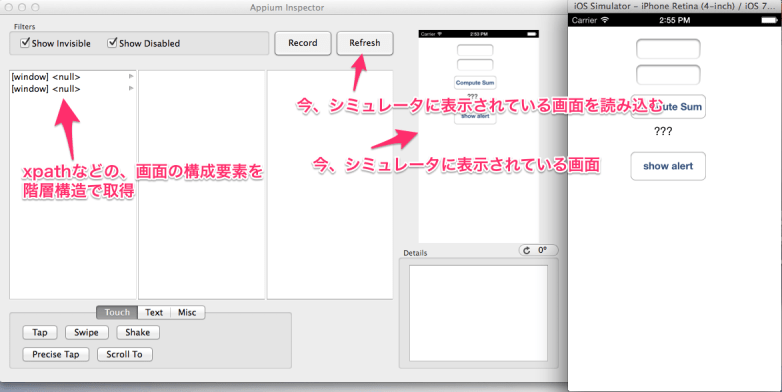Switch to the Misc tab
The height and width of the screenshot is (392, 782).
[187, 312]
